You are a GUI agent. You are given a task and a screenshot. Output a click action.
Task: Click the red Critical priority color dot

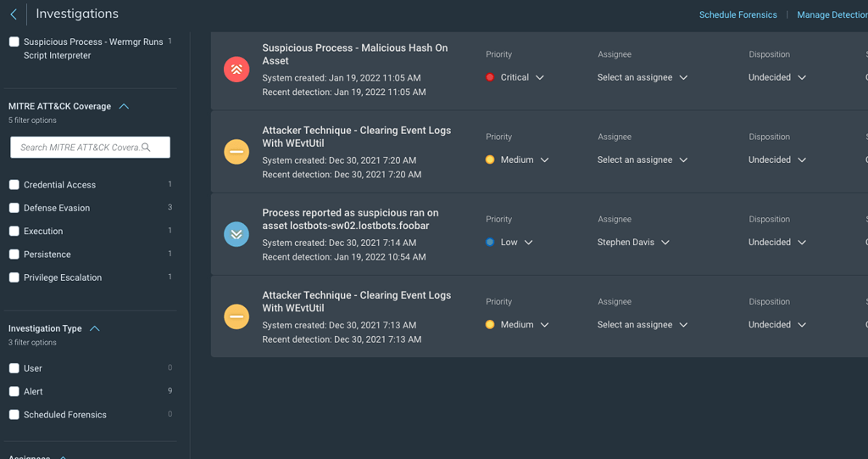490,77
